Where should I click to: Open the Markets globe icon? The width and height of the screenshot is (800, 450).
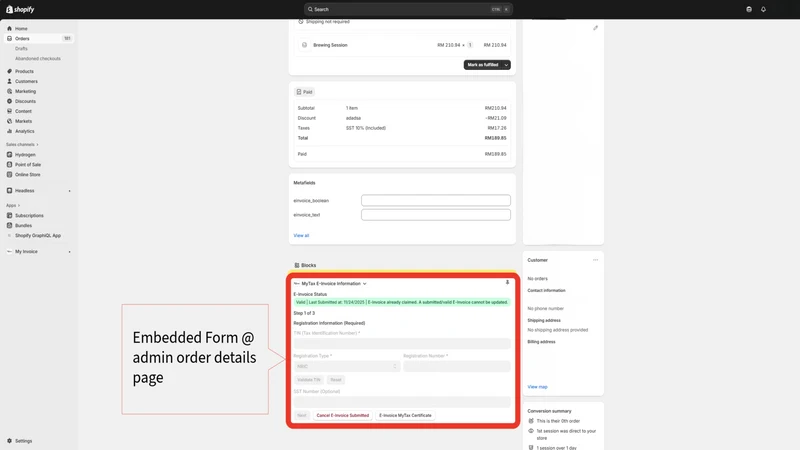(x=9, y=121)
